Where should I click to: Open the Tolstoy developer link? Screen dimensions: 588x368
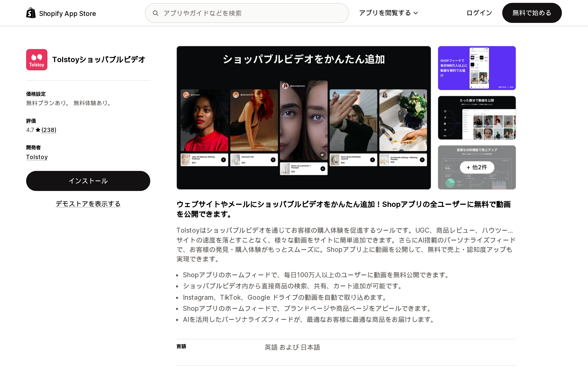coord(37,157)
